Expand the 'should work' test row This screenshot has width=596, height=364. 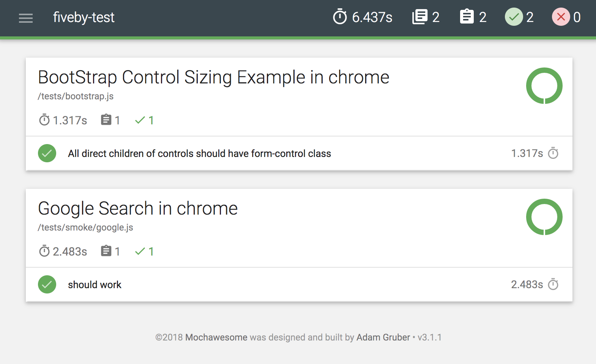click(x=299, y=284)
